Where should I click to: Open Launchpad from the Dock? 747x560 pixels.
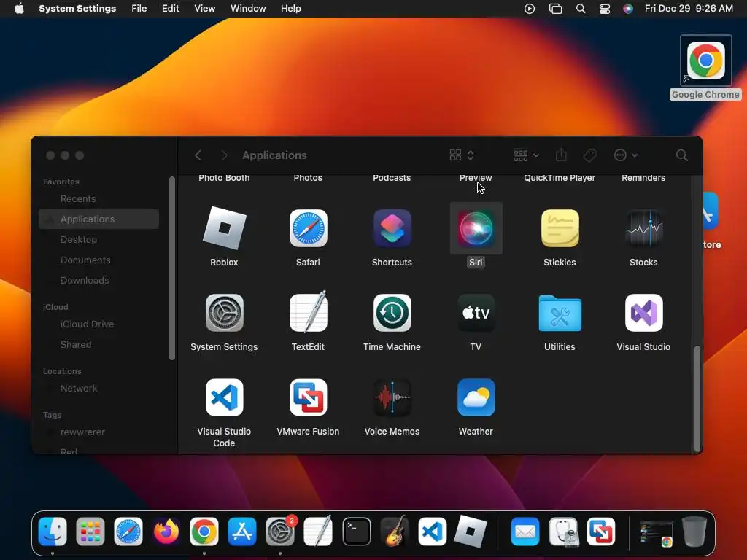click(x=90, y=532)
